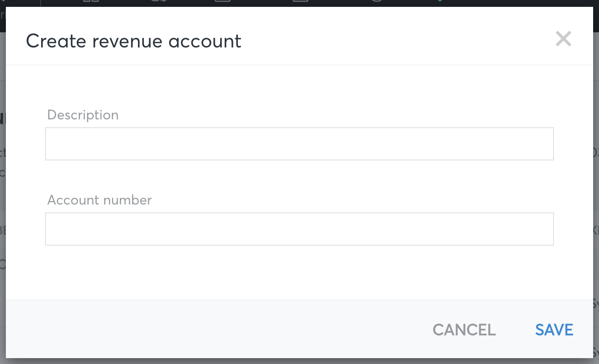This screenshot has width=599, height=364.
Task: Focus the Description text field
Action: [299, 144]
